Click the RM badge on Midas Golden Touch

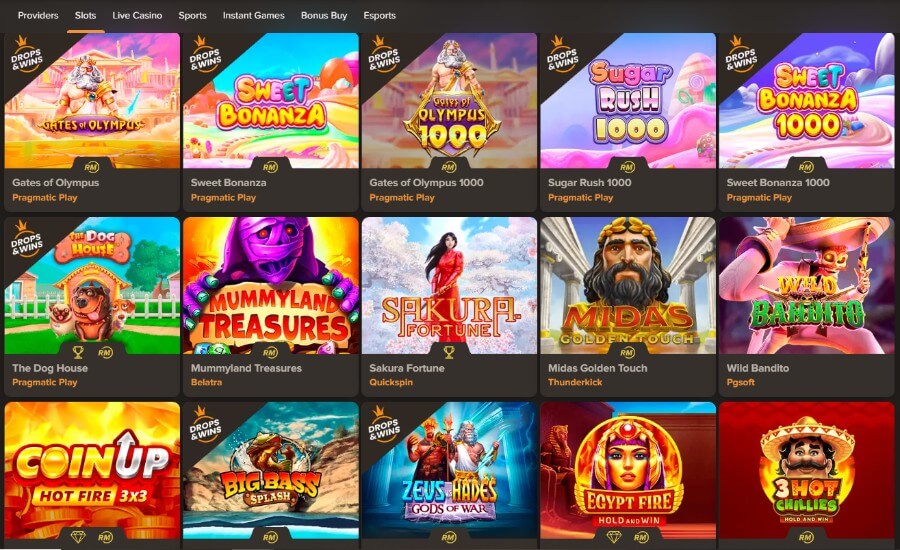[627, 352]
